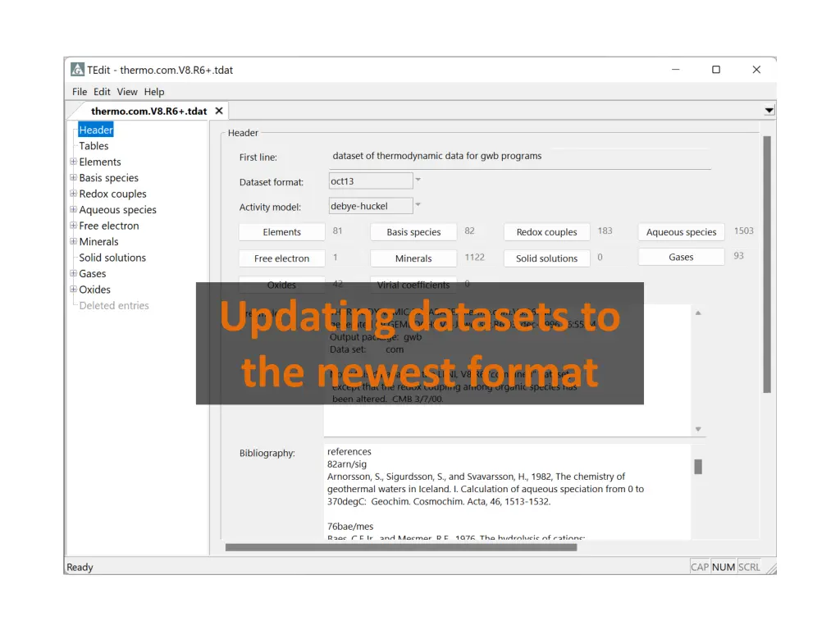Click the Aqueous species button
The height and width of the screenshot is (630, 840).
681,232
